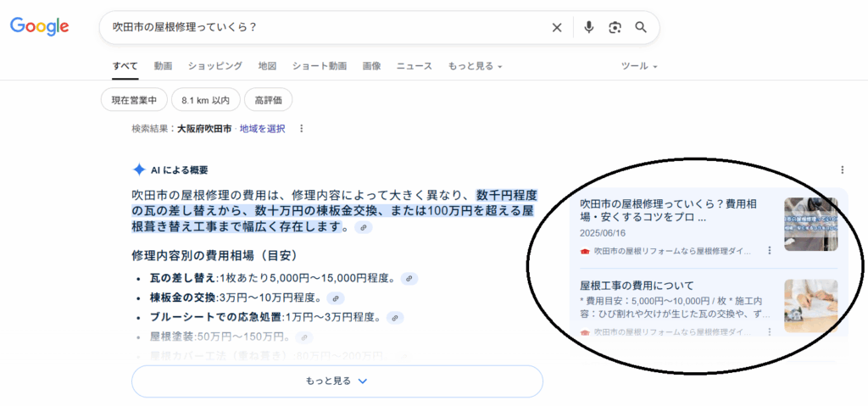Start voice search with the microphone icon
868x406 pixels.
[x=589, y=28]
